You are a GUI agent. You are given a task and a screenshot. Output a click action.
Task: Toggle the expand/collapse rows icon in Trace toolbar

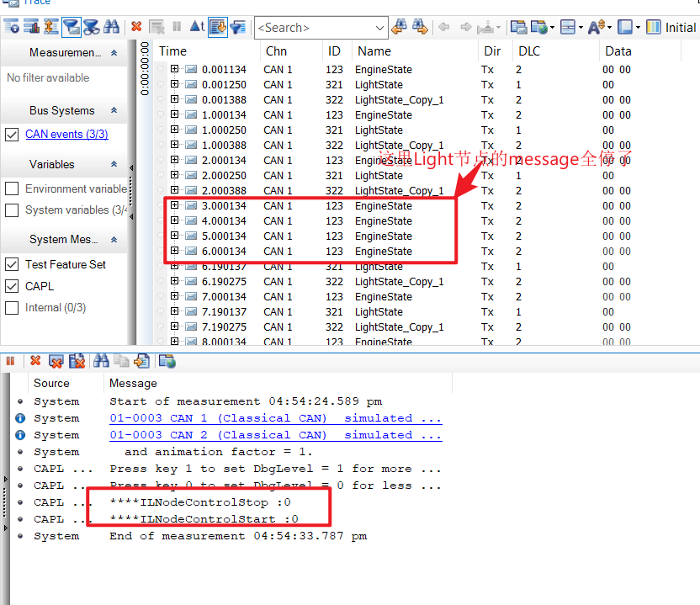click(x=51, y=27)
